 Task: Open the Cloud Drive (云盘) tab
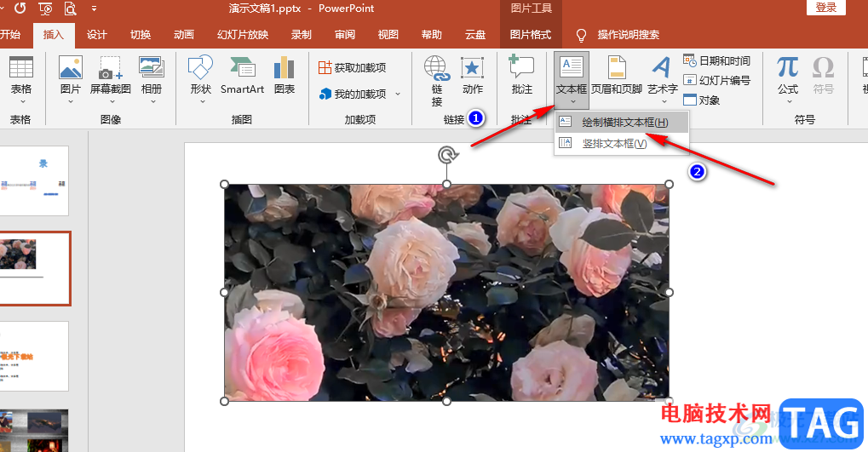click(x=475, y=35)
